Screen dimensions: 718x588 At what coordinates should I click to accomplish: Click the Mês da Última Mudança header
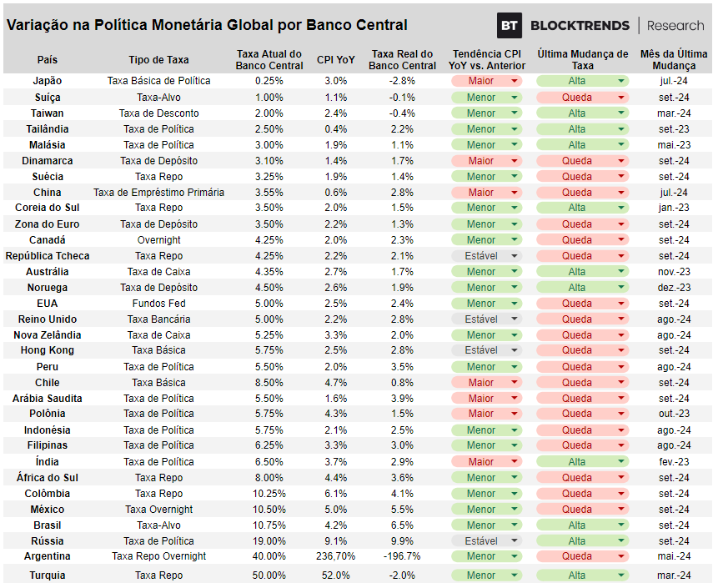(x=674, y=60)
